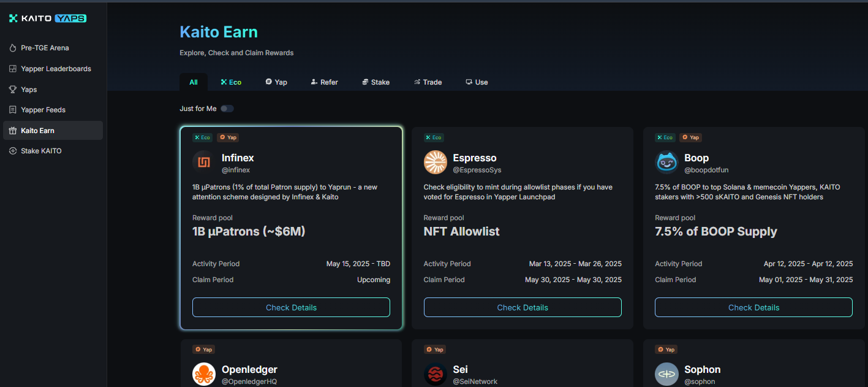Viewport: 868px width, 387px height.
Task: Click the Yapper Feeds document icon
Action: 13,110
